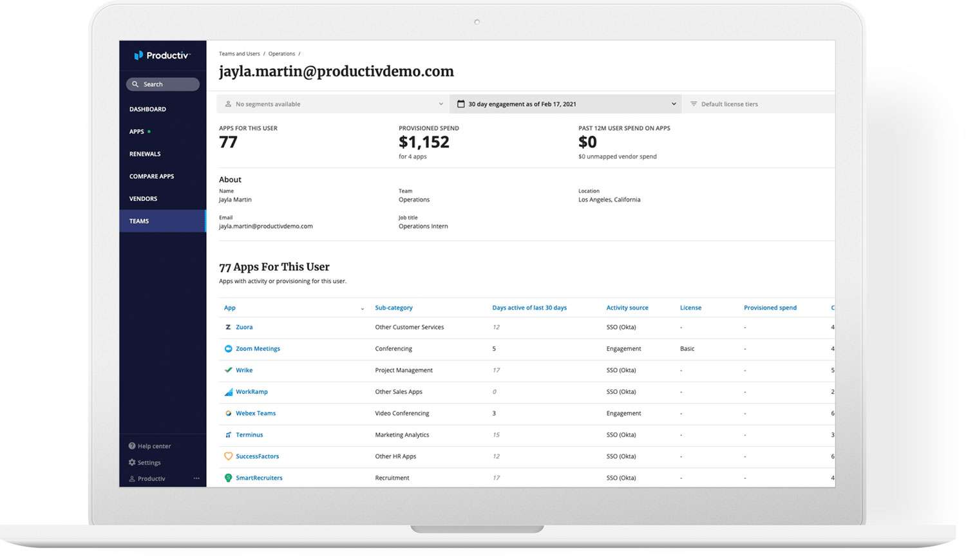This screenshot has width=966, height=560.
Task: Click the Video Conferencing sub-category cell
Action: [x=402, y=413]
